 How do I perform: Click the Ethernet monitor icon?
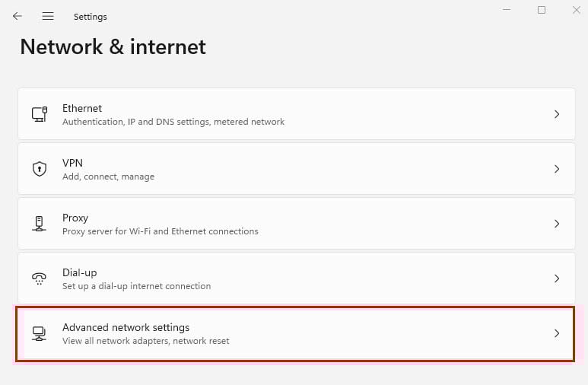[x=40, y=114]
